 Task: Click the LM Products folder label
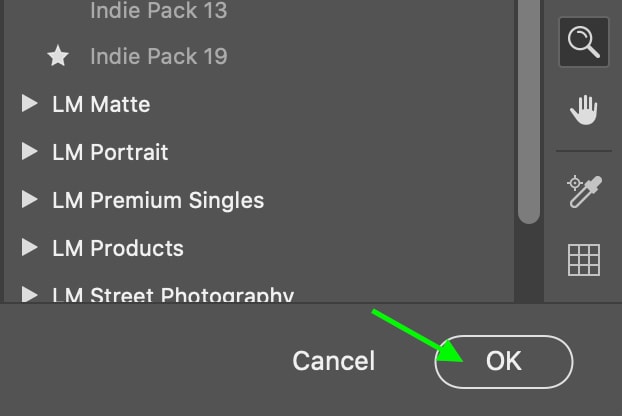117,247
